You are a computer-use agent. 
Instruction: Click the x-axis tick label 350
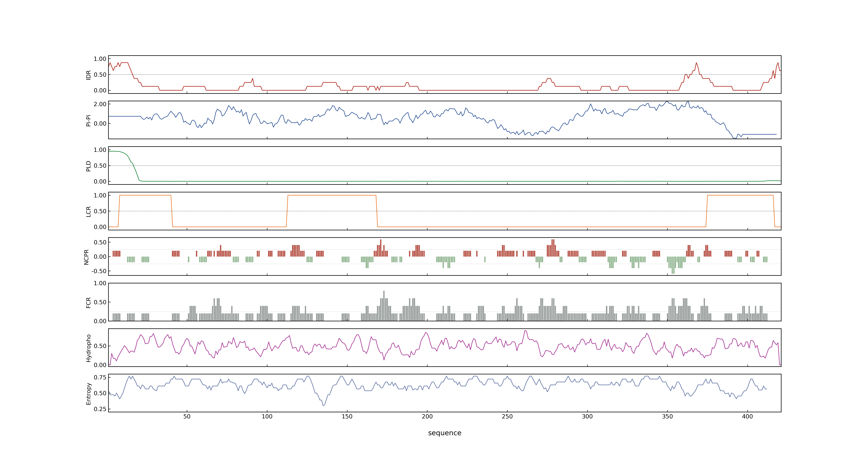tap(667, 416)
